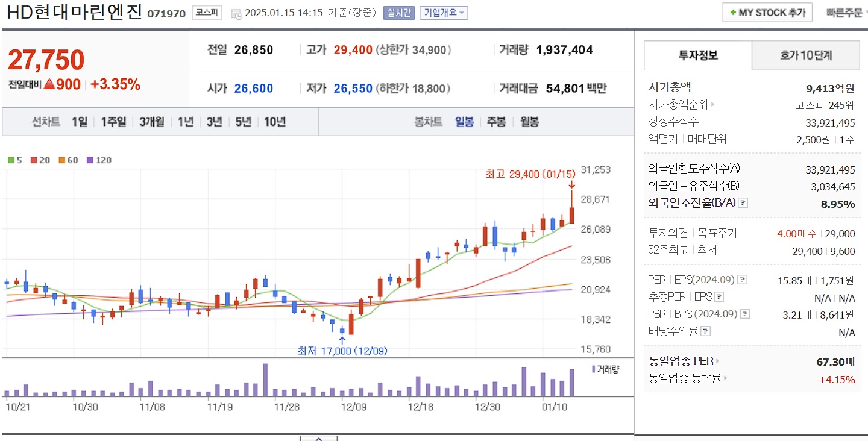The image size is (868, 441).
Task: Expand the 시가총액순위 arrow link
Action: point(712,104)
